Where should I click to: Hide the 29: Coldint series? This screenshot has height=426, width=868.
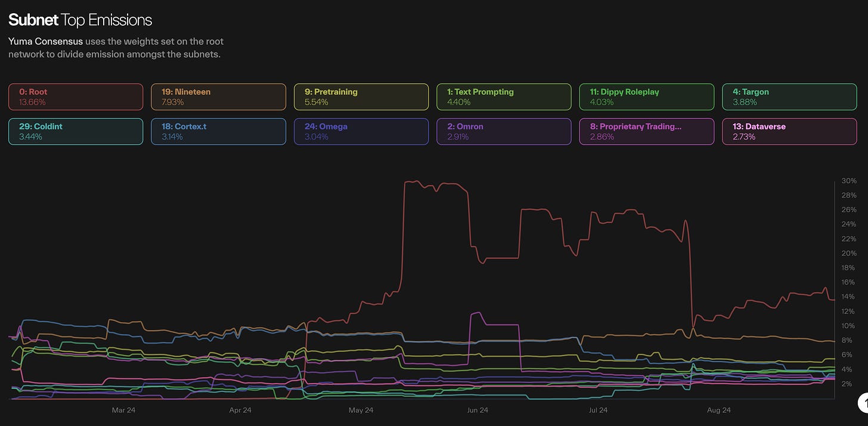pos(76,131)
